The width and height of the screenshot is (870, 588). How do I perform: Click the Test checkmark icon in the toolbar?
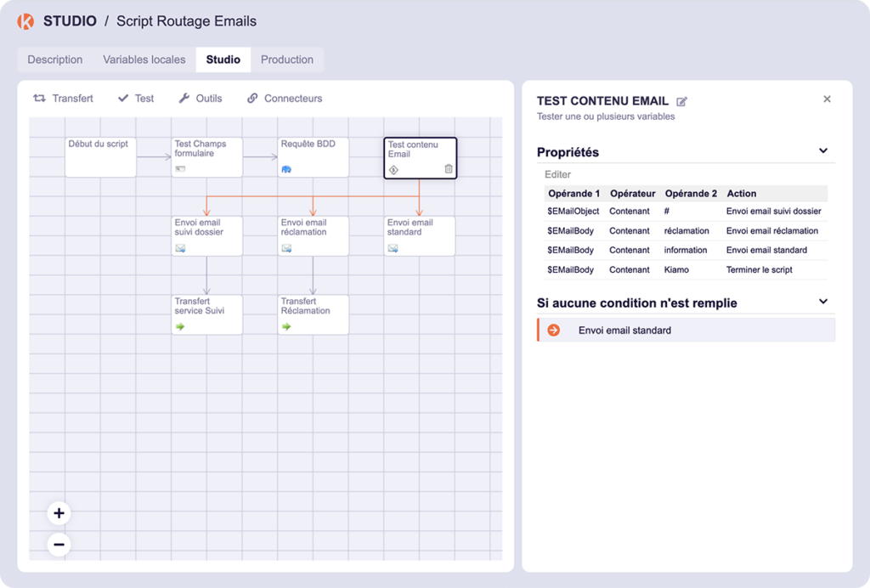click(x=123, y=98)
